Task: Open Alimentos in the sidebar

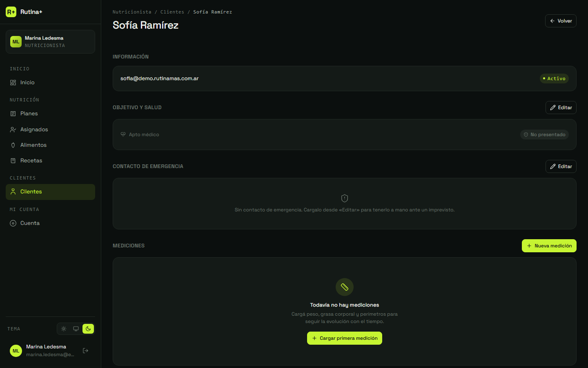Action: click(50, 145)
